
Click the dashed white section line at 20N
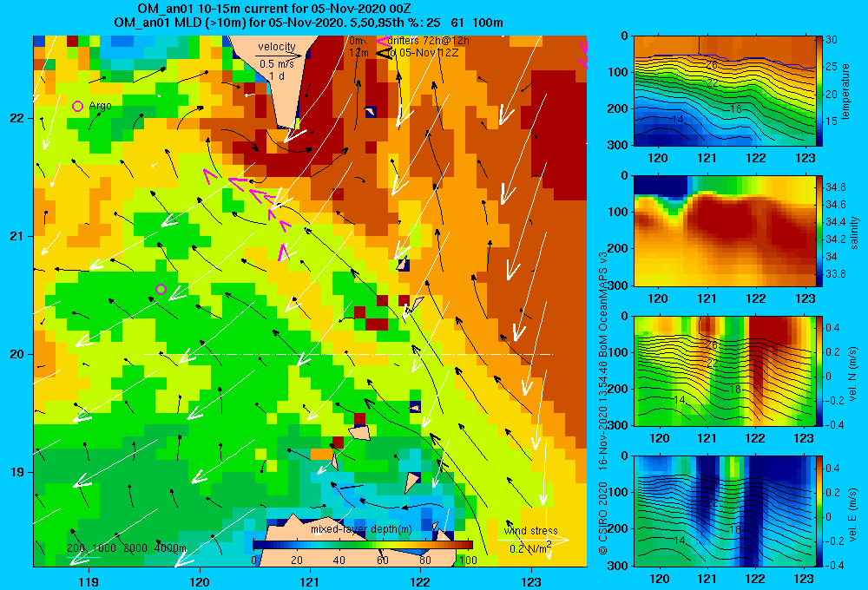click(348, 354)
